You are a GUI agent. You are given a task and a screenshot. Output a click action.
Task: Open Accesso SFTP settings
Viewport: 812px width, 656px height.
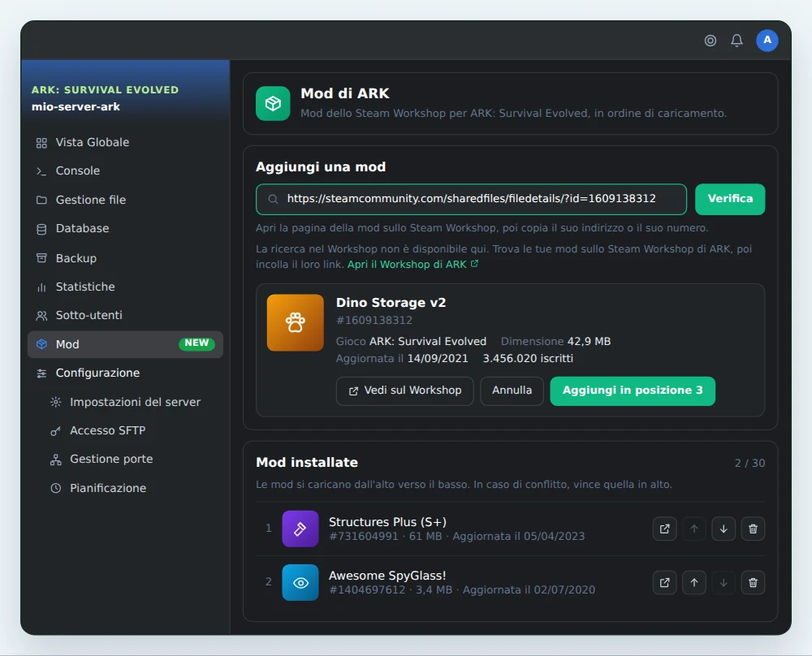coord(125,430)
